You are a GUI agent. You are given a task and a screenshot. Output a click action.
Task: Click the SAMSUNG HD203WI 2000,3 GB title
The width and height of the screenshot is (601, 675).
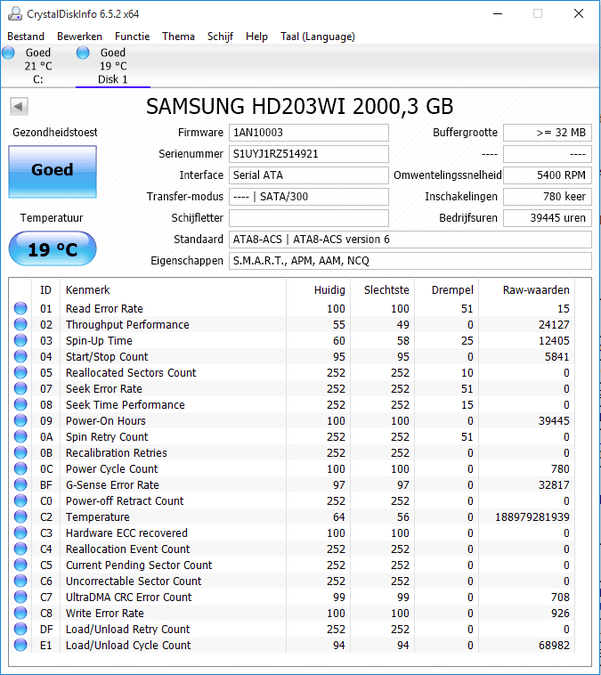click(x=300, y=106)
